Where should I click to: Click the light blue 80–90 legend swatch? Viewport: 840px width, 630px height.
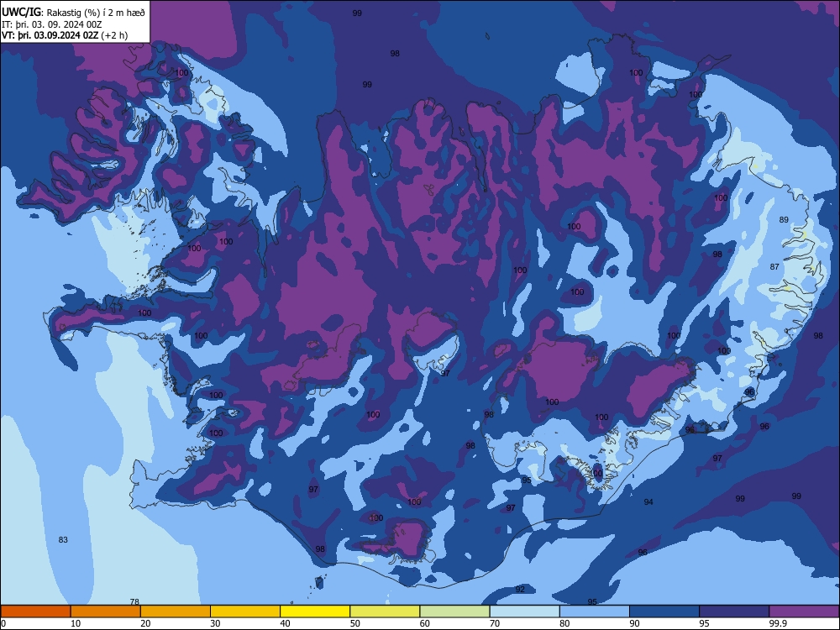pos(595,612)
